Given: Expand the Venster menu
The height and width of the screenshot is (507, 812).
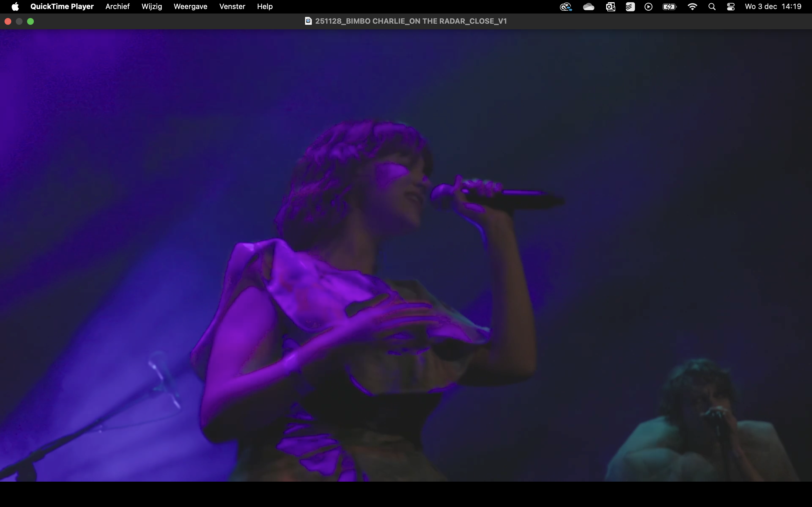Looking at the screenshot, I should (x=232, y=7).
